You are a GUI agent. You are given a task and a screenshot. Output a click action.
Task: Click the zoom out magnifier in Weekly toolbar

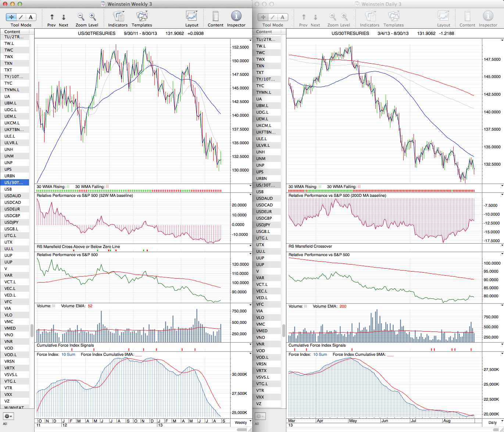click(x=81, y=17)
